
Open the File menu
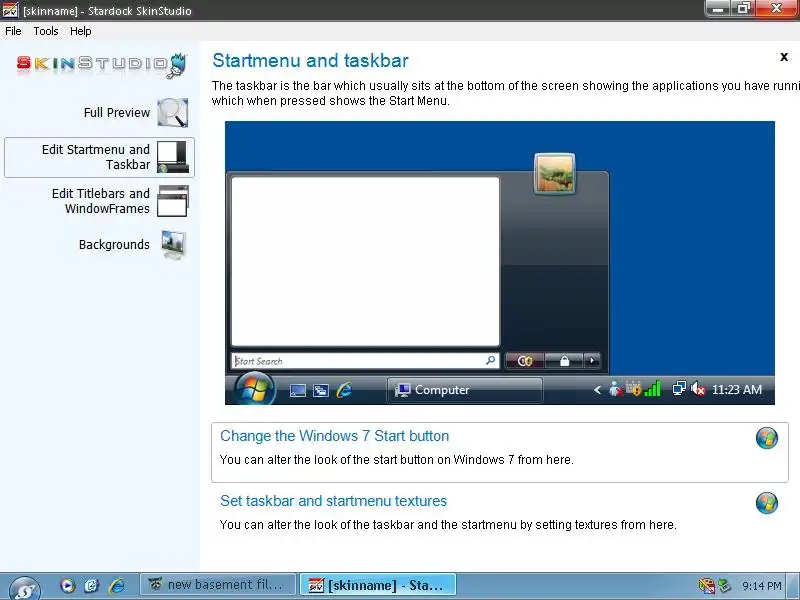tap(13, 31)
